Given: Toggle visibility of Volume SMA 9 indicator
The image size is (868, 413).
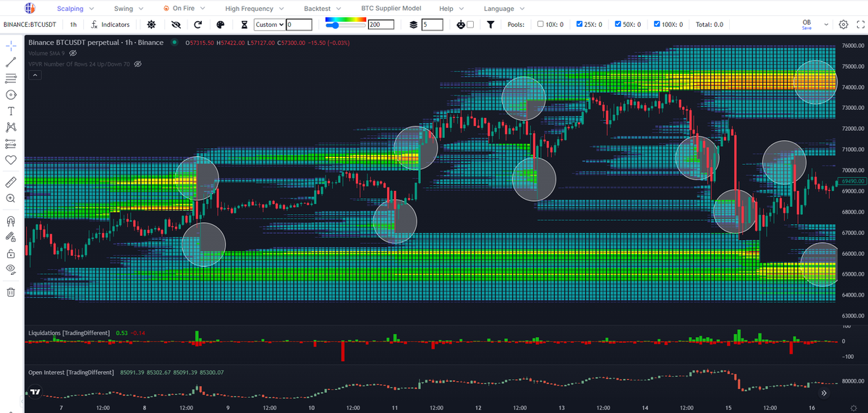Looking at the screenshot, I should click(72, 53).
